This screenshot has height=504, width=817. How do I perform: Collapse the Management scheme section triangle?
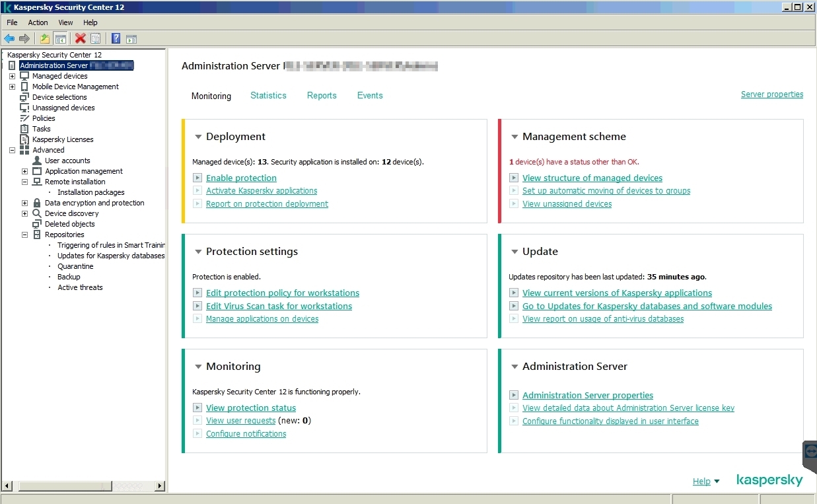[515, 137]
